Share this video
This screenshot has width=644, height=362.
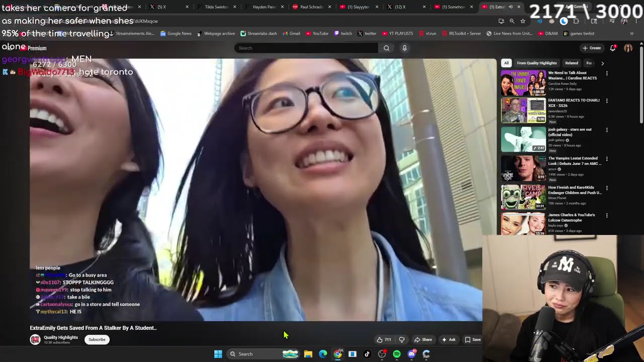click(x=423, y=339)
